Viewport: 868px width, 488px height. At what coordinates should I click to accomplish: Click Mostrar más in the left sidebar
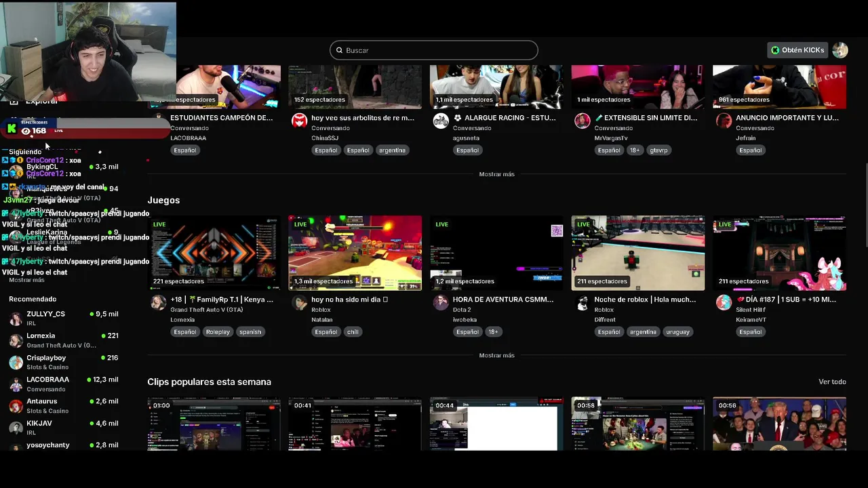(26, 280)
